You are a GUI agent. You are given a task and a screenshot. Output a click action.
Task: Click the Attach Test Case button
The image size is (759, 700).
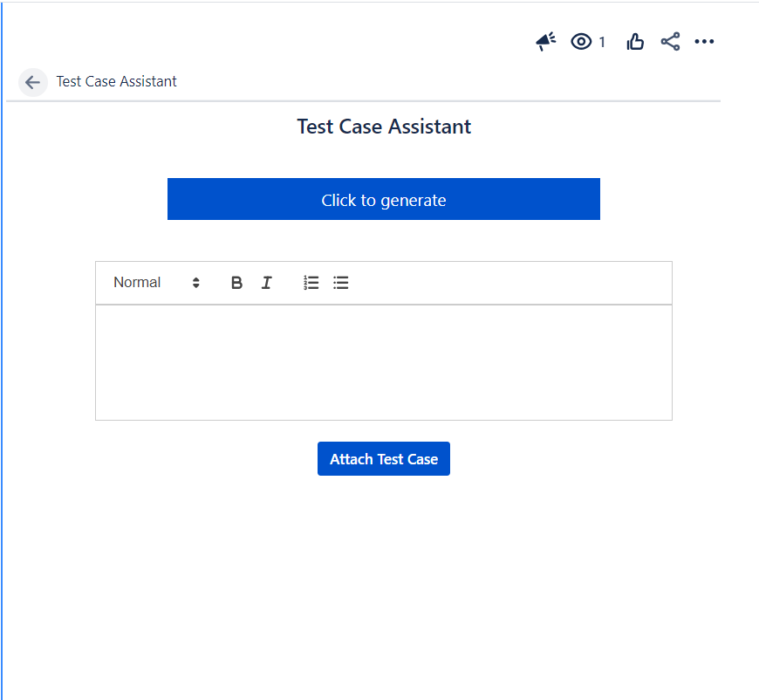pos(384,458)
